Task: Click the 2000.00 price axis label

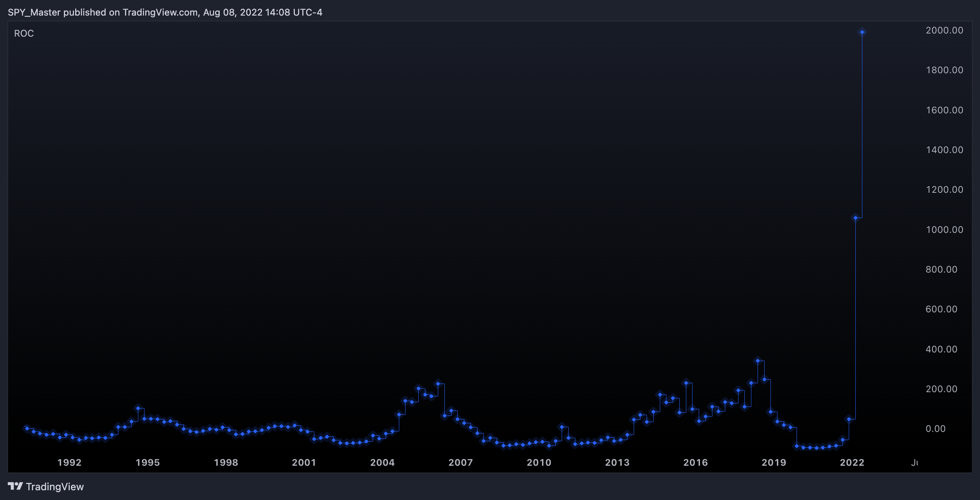Action: pyautogui.click(x=945, y=30)
